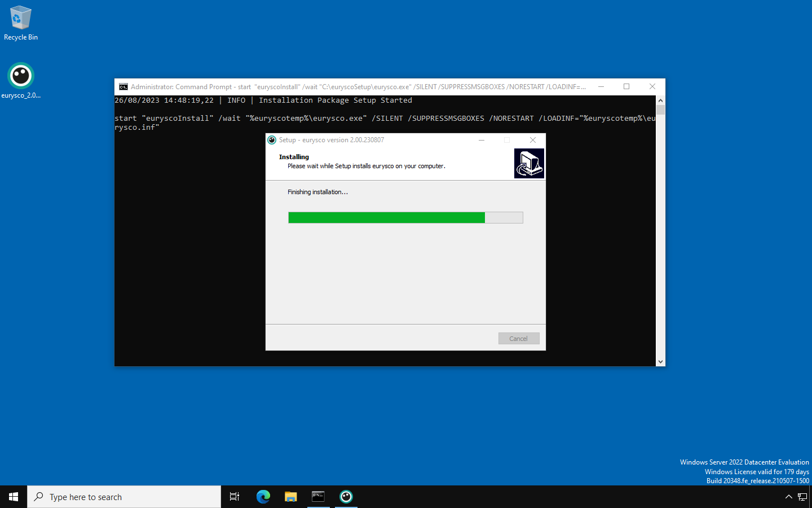Click the search magnifier icon in taskbar
The image size is (812, 508).
[x=39, y=497]
